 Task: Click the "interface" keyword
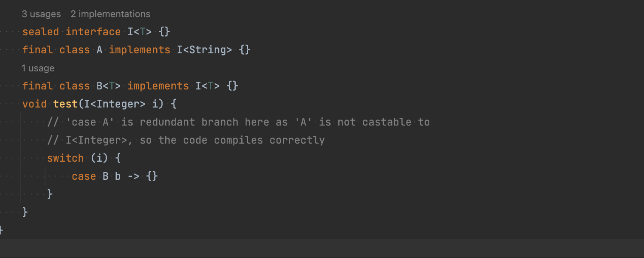tap(93, 32)
